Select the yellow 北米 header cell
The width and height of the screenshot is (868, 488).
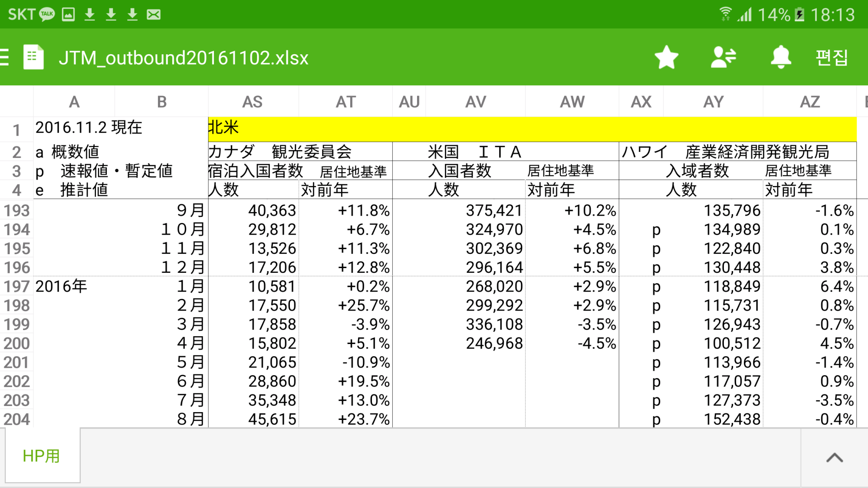533,129
